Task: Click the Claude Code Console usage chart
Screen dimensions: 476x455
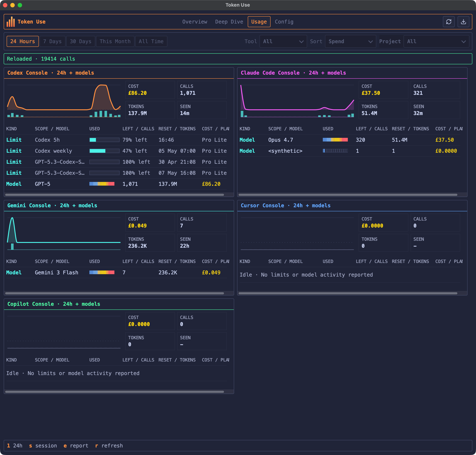Action: pyautogui.click(x=297, y=101)
